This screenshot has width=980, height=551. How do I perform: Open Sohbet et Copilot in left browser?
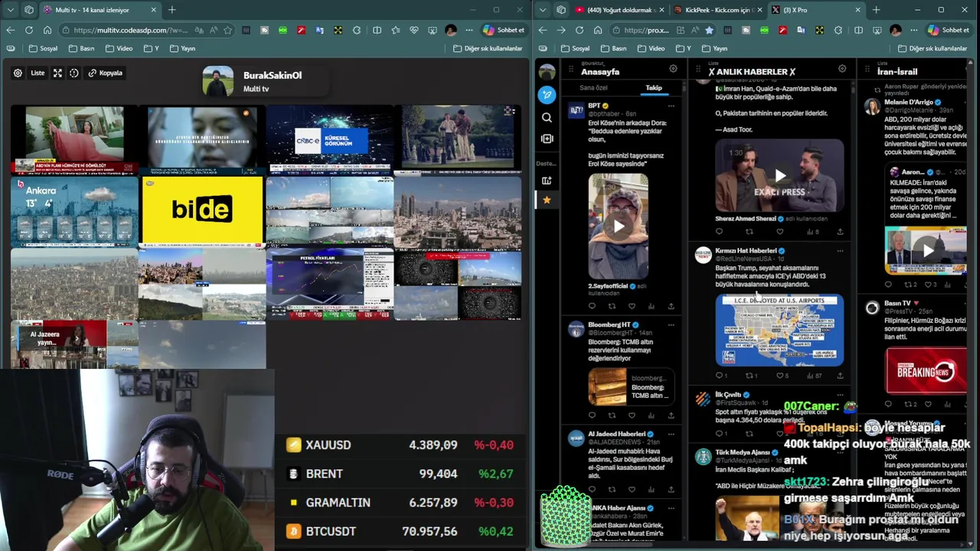point(504,30)
